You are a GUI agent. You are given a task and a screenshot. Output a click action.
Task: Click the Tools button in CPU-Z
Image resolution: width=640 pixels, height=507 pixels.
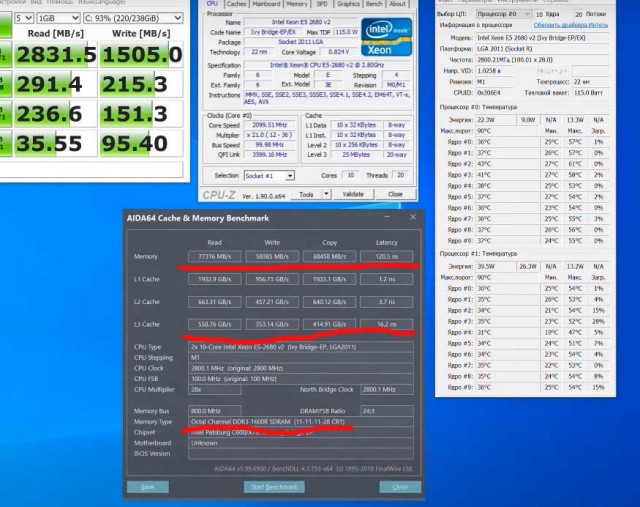307,194
